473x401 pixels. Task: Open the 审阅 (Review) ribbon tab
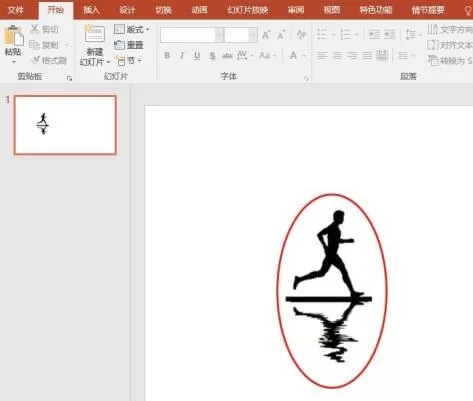[296, 10]
